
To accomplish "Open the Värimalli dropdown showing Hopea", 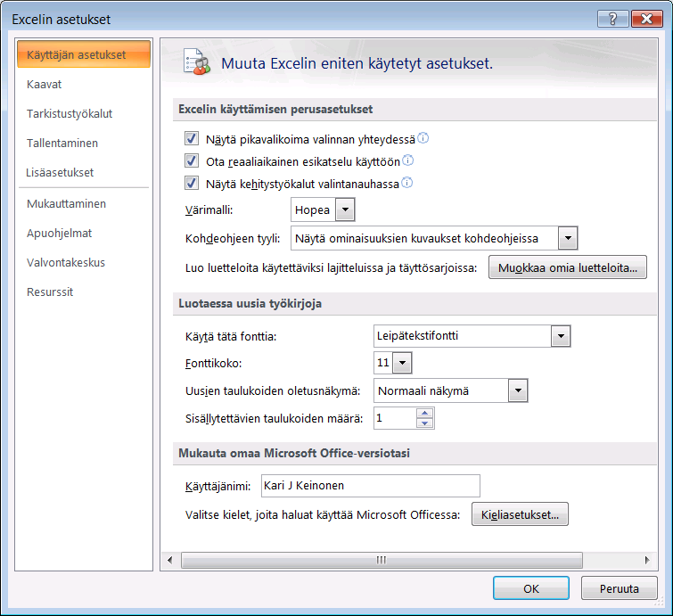I will coord(345,209).
